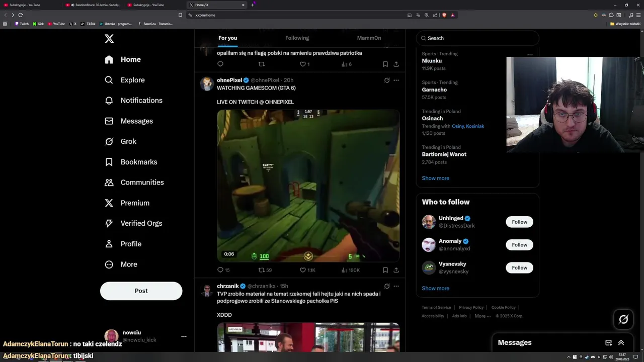
Task: Follow the Anomaly account
Action: pos(519,245)
